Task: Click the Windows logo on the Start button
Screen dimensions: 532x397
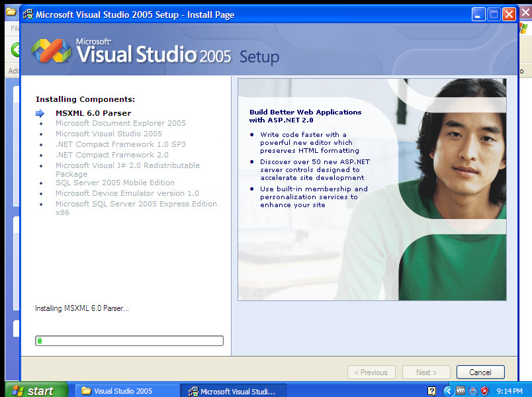Action: click(17, 390)
